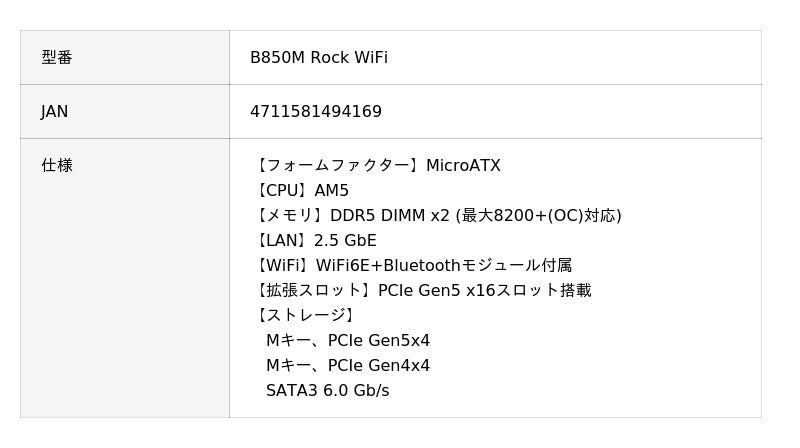The height and width of the screenshot is (448, 800).
Task: Click the DDR5 DIMM x2 memory text
Action: pos(390,216)
